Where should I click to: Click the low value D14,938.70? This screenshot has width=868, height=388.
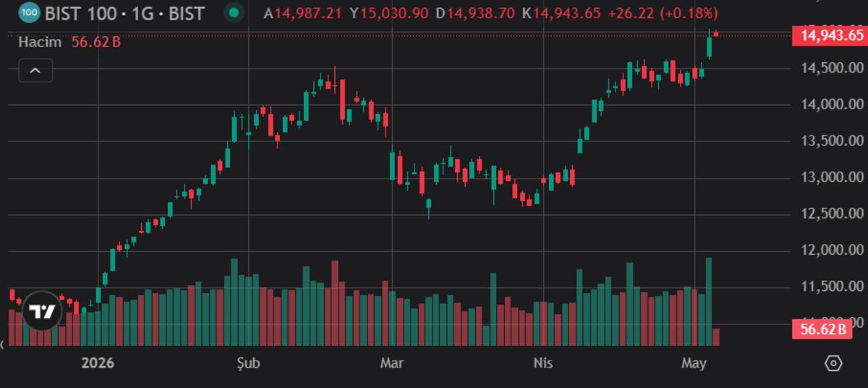click(x=476, y=13)
